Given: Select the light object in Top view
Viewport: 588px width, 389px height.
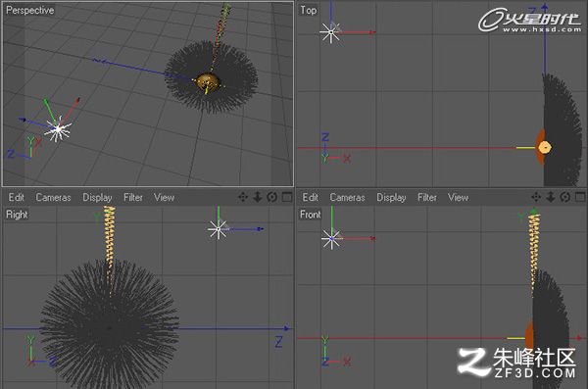Looking at the screenshot, I should [330, 32].
